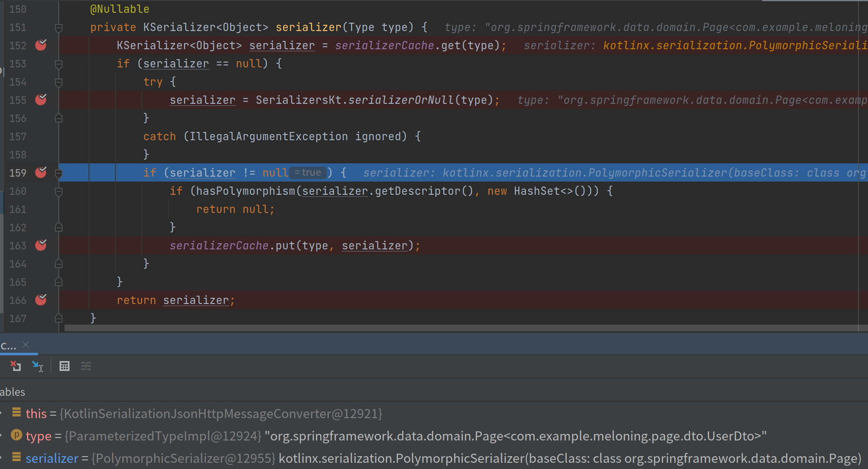
Task: Click the Drop Frame debugger icon
Action: click(x=16, y=366)
